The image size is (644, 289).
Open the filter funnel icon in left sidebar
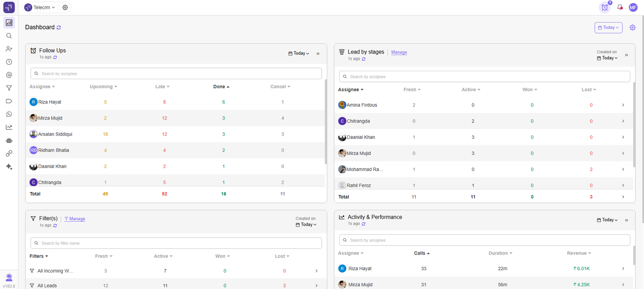pos(9,88)
